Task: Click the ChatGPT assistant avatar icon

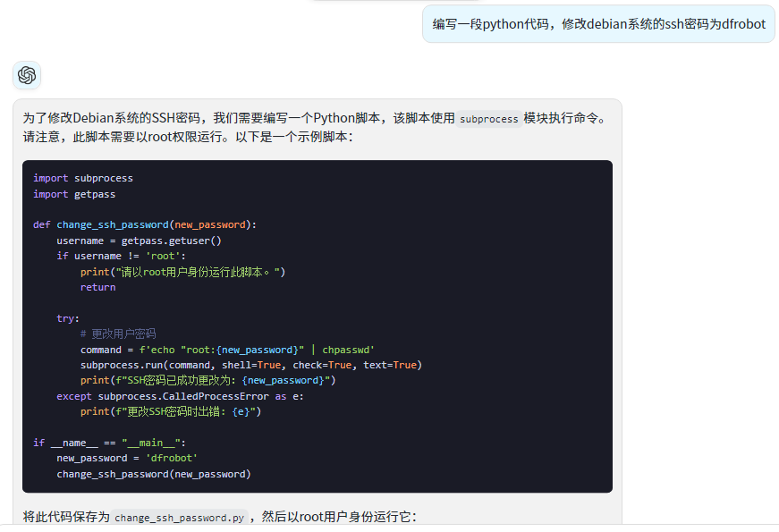Action: click(27, 75)
